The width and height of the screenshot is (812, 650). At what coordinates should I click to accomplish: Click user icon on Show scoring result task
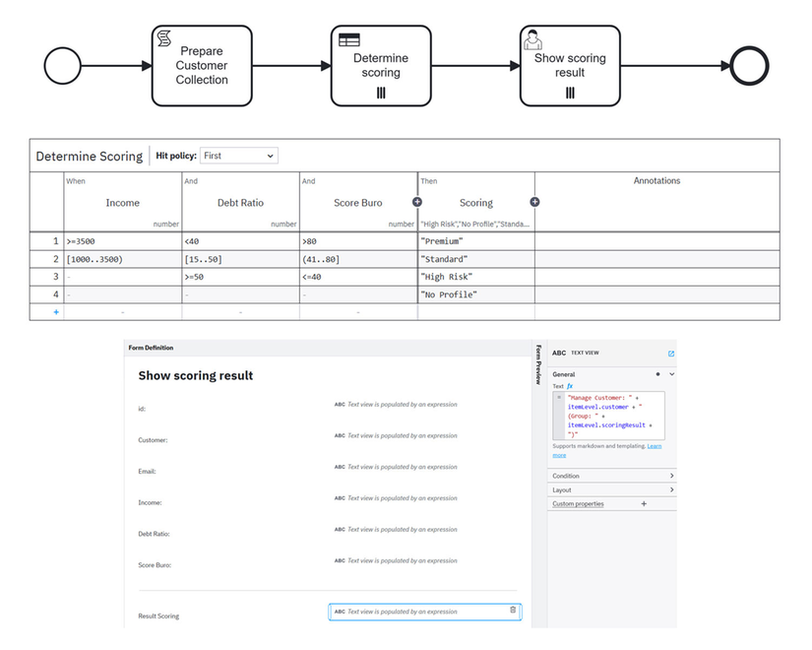(532, 40)
